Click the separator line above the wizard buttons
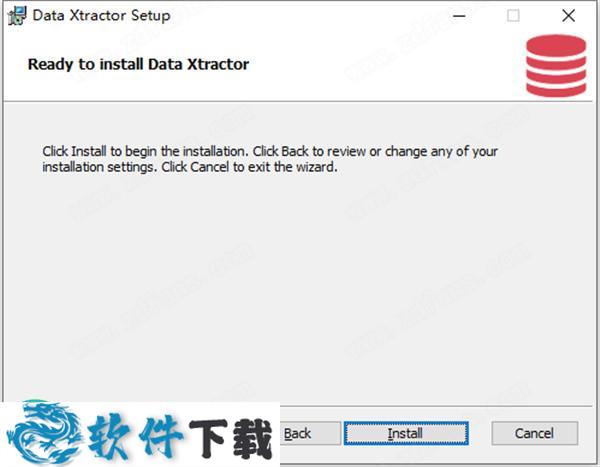 coord(436,406)
